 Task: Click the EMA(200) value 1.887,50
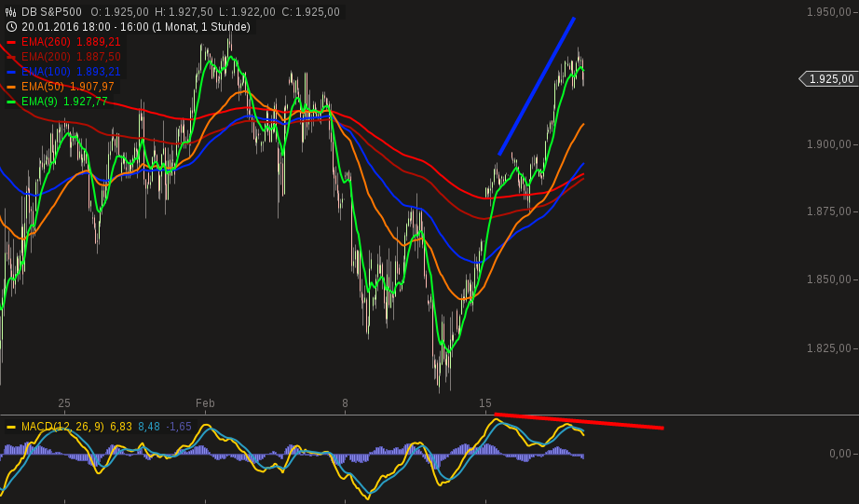pos(99,57)
